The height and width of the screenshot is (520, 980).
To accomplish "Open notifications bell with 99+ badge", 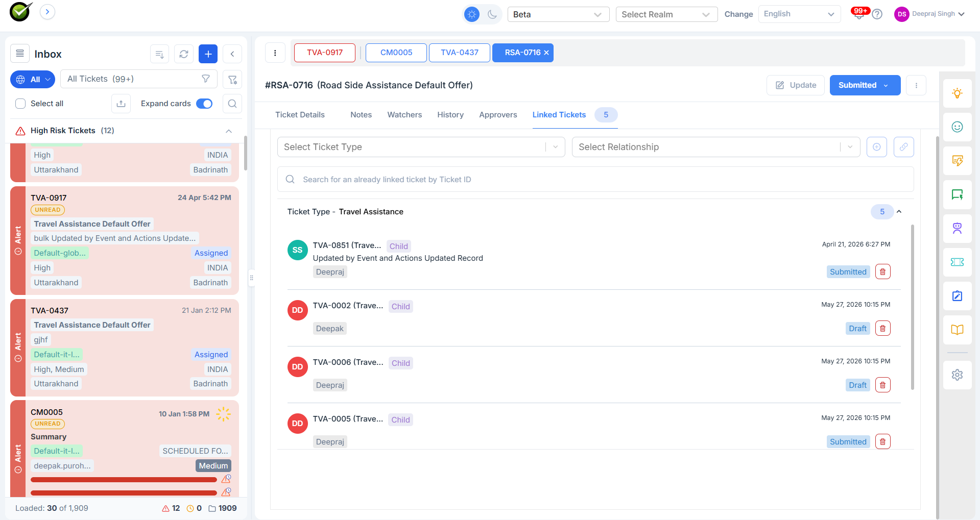I will pyautogui.click(x=859, y=13).
